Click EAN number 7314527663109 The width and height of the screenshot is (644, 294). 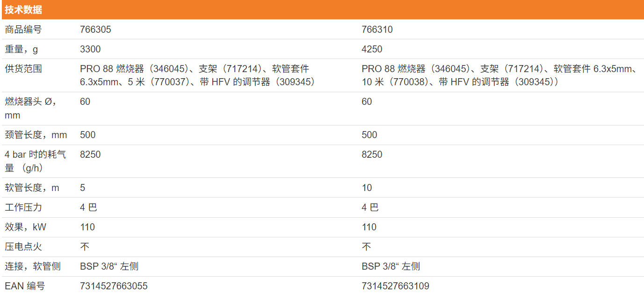[395, 286]
